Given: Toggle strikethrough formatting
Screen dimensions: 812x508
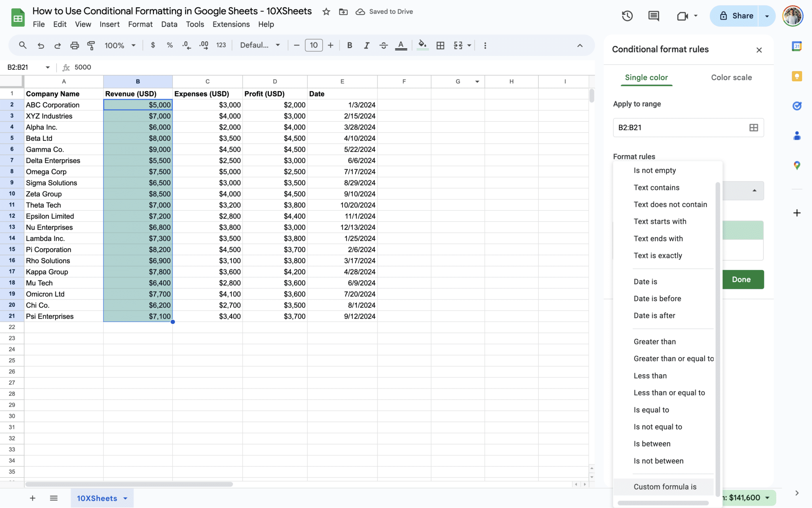Looking at the screenshot, I should click(x=383, y=45).
